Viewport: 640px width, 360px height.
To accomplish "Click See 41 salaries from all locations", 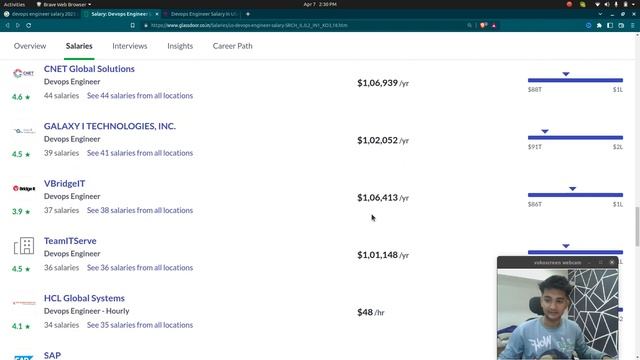I will click(x=140, y=153).
